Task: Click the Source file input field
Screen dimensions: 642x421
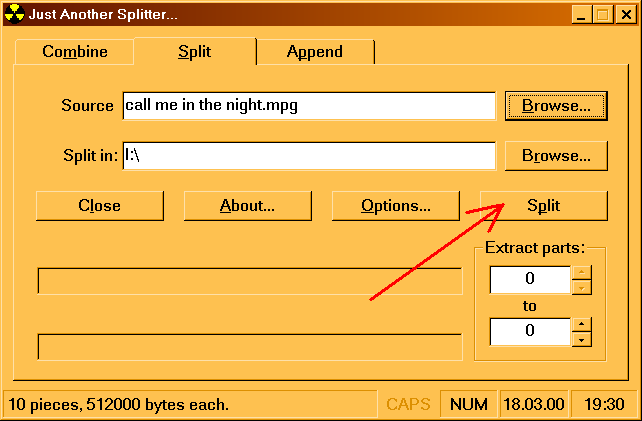Action: click(309, 106)
